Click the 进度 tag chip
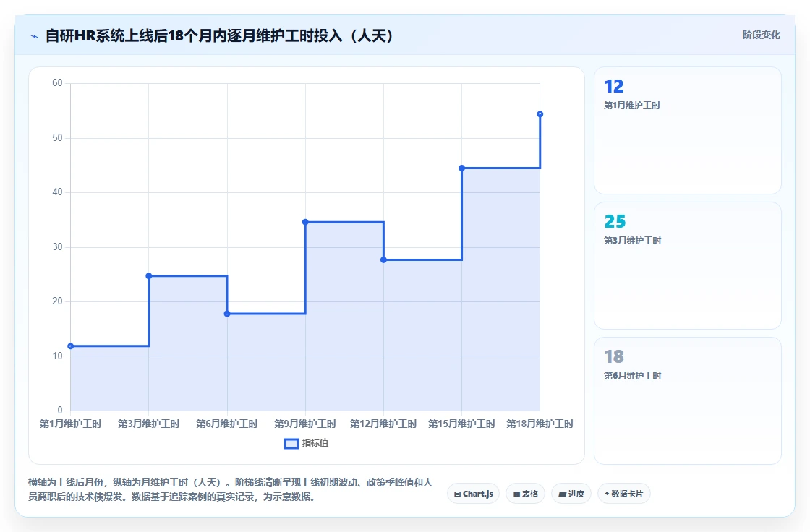Image resolution: width=810 pixels, height=532 pixels. pyautogui.click(x=571, y=494)
